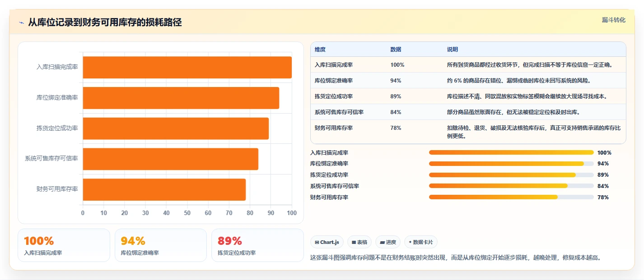Screen dimensions: 644x280
Task: Click the 78% value in the table
Action: pos(396,128)
